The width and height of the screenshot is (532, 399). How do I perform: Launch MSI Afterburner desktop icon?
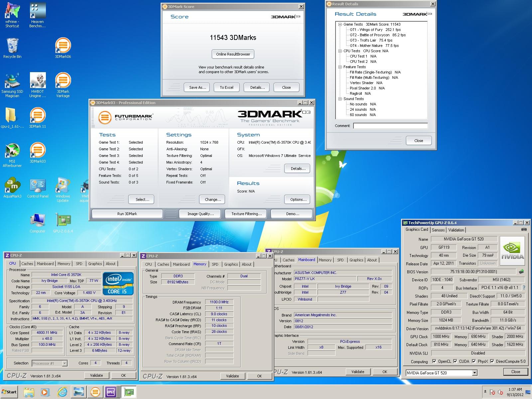pos(12,155)
